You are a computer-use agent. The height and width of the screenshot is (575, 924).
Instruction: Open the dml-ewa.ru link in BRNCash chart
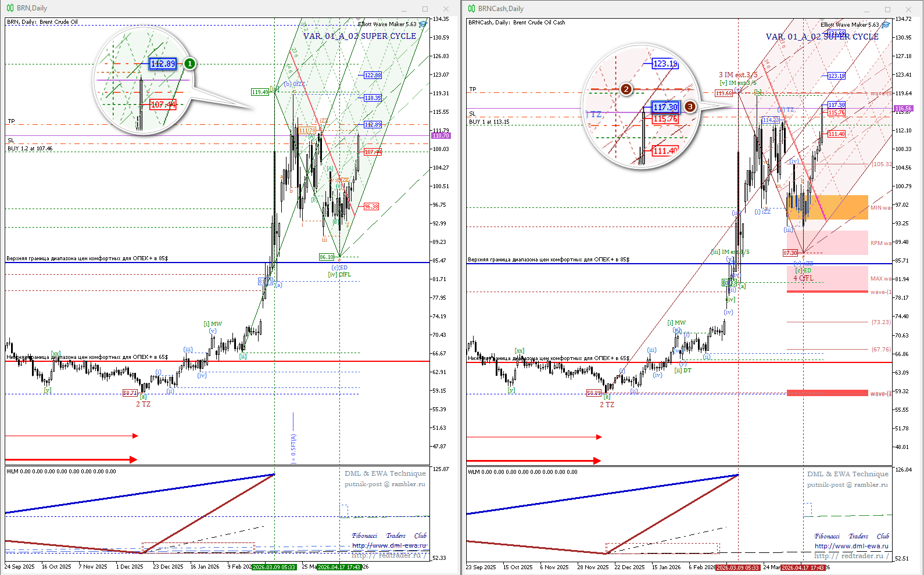coord(851,546)
